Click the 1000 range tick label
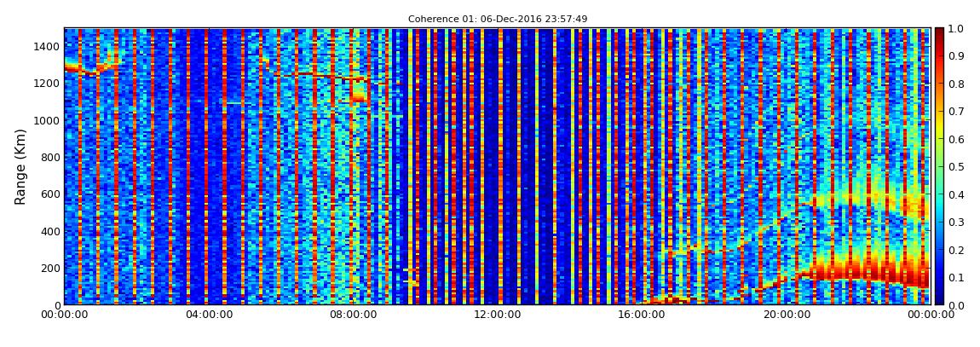Screen dimensions: 980x347 tap(48, 120)
